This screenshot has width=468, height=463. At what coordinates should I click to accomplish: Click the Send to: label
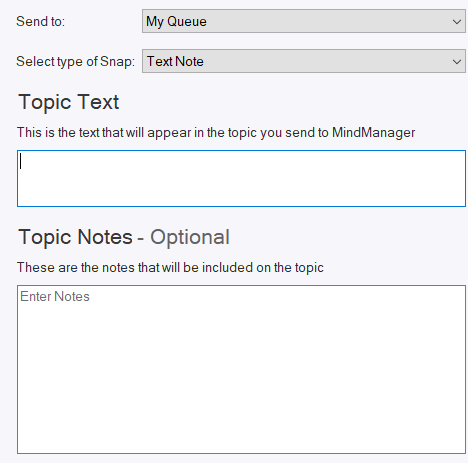pos(40,21)
